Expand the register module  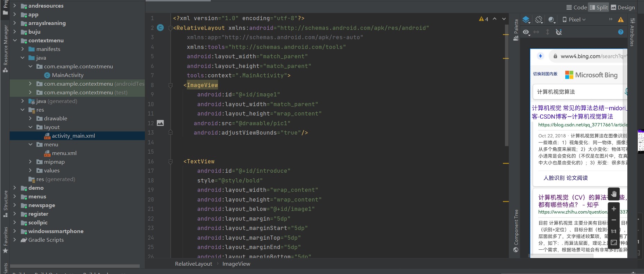(15, 214)
